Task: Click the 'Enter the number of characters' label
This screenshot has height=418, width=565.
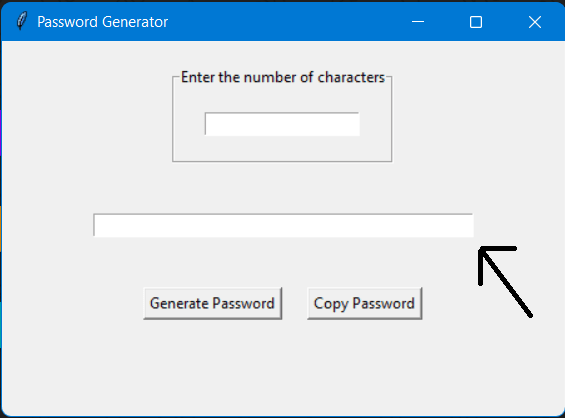Action: [x=282, y=77]
